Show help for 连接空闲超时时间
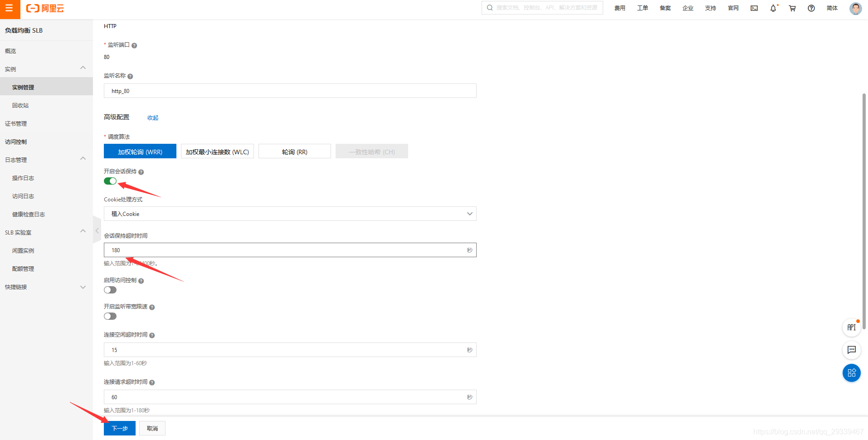This screenshot has width=868, height=440. 152,335
